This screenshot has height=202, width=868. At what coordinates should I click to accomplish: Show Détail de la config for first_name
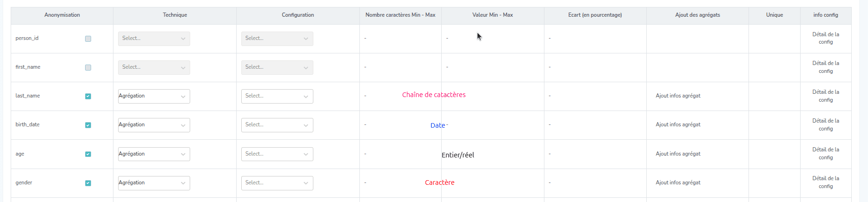[x=826, y=67]
